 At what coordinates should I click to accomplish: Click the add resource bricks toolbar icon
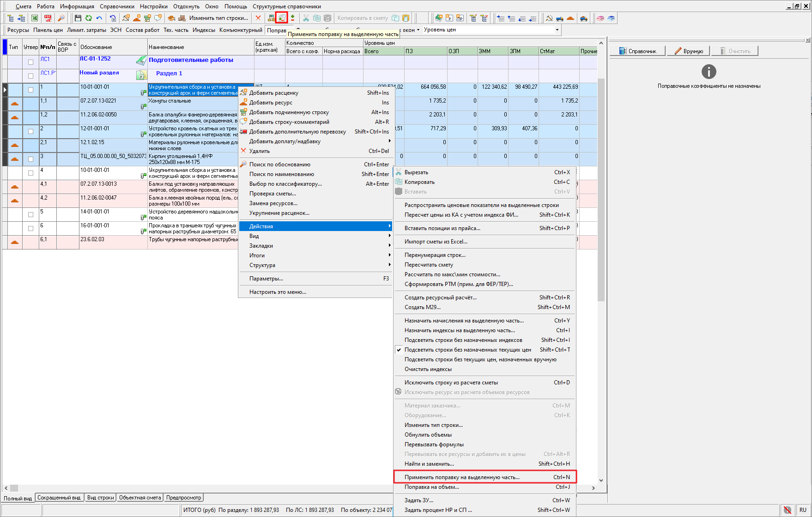point(137,18)
